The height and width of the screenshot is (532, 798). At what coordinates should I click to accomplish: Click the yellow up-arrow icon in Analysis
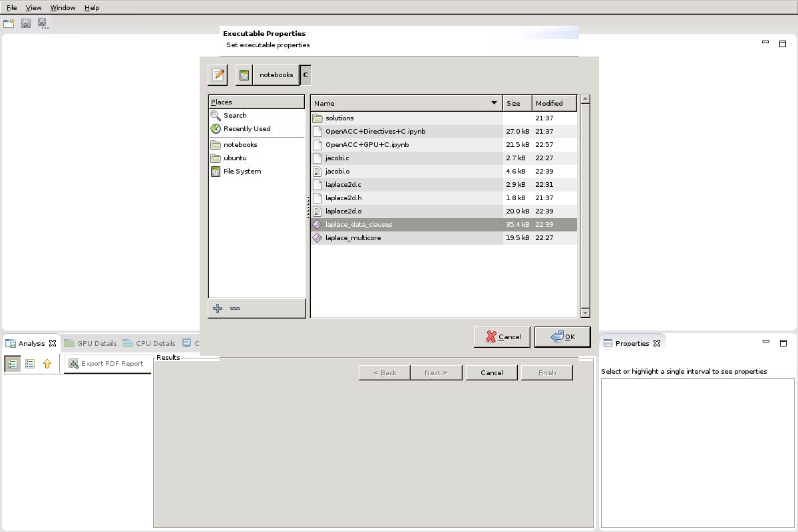click(x=47, y=364)
